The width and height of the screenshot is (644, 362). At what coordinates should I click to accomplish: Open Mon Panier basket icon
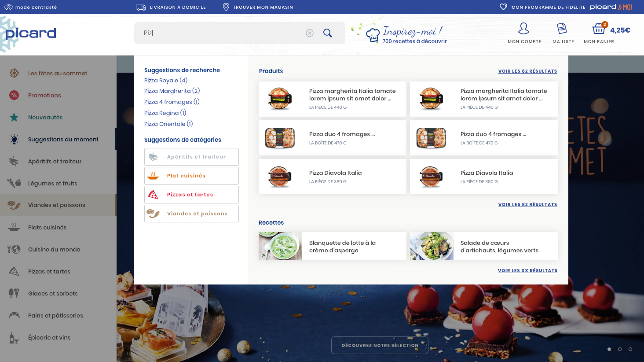click(599, 29)
